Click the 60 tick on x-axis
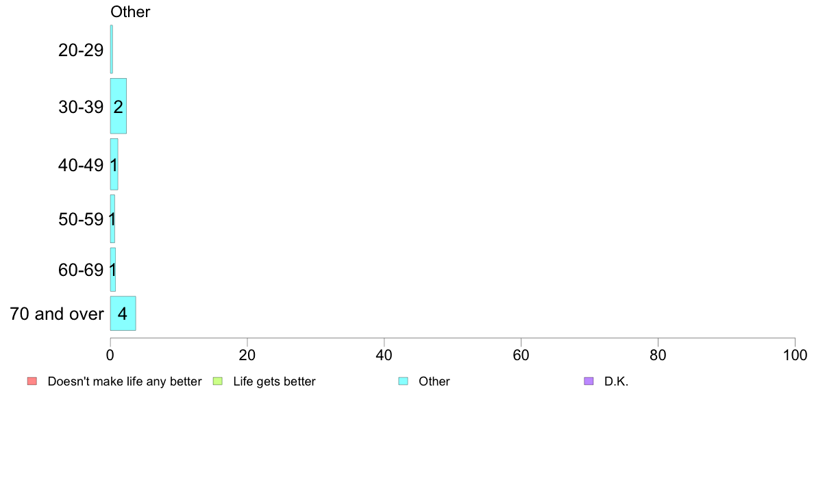The height and width of the screenshot is (504, 814). point(521,355)
